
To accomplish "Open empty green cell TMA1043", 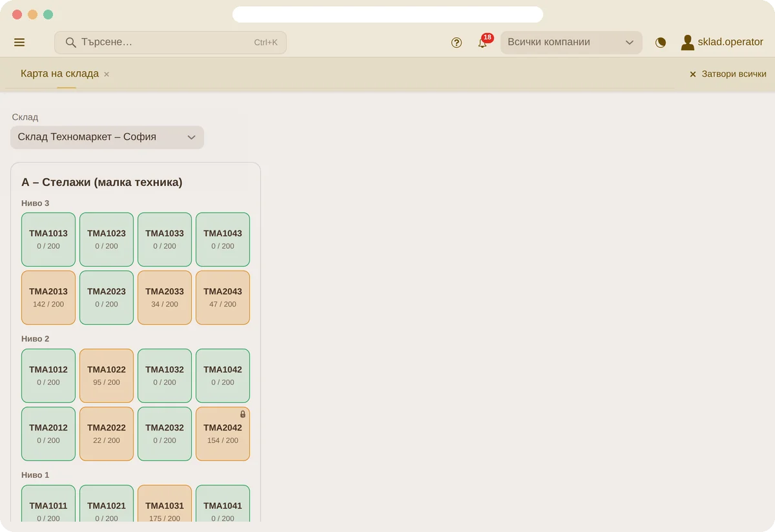I will click(x=223, y=240).
